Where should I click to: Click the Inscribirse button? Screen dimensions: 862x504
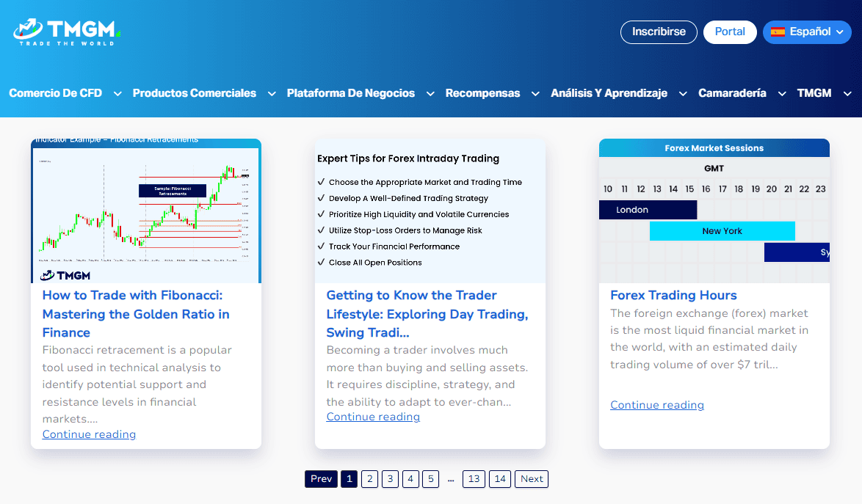[x=659, y=32]
